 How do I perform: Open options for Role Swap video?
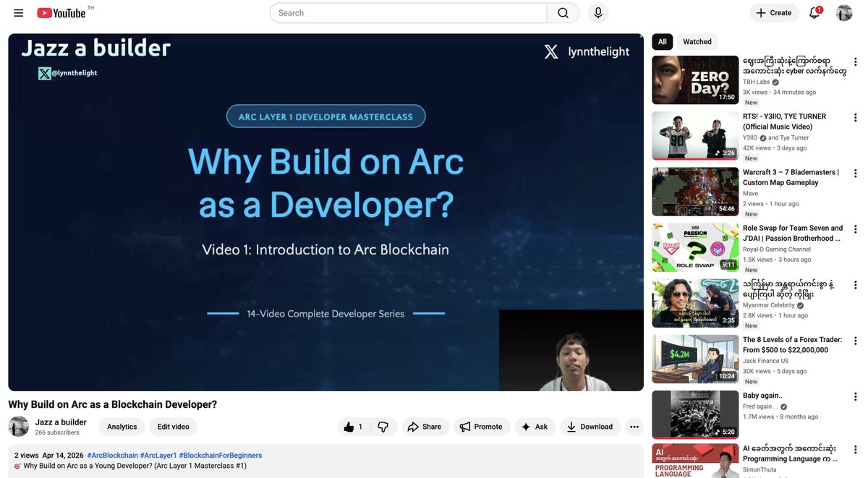pos(855,229)
